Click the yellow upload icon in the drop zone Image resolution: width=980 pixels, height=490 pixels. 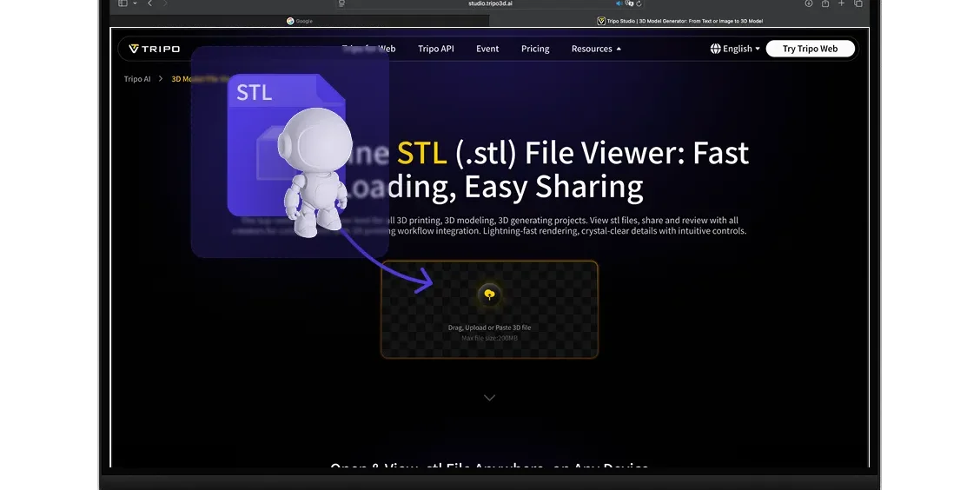tap(489, 295)
